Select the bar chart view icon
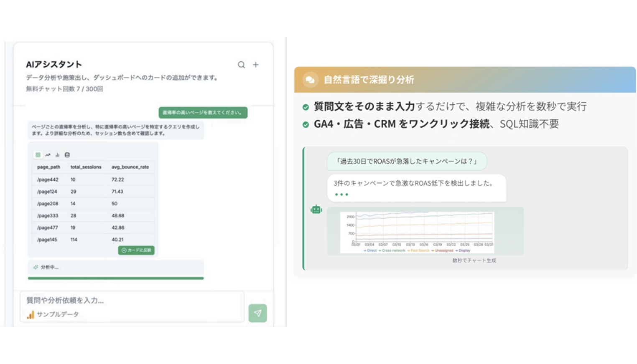The height and width of the screenshot is (364, 637). pos(57,155)
